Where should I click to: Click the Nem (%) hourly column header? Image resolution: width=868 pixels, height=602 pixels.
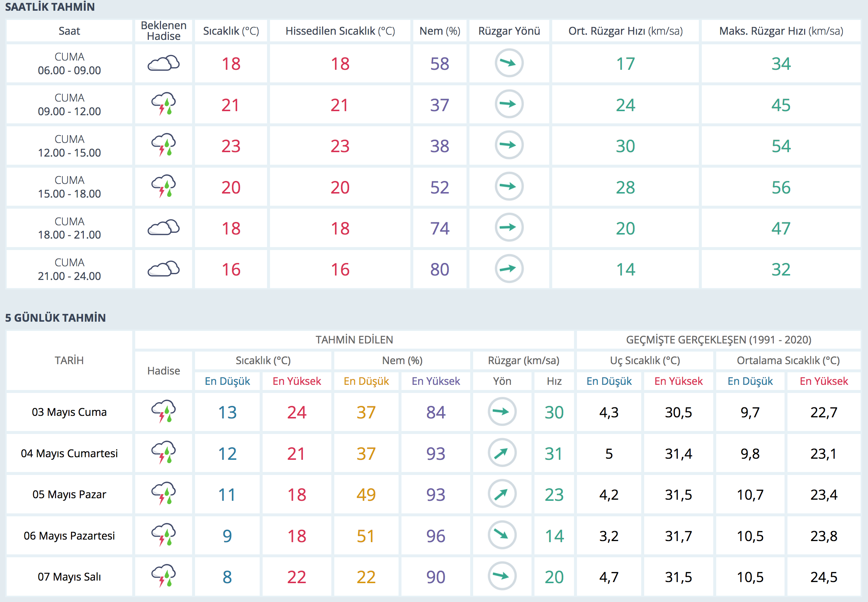click(440, 31)
